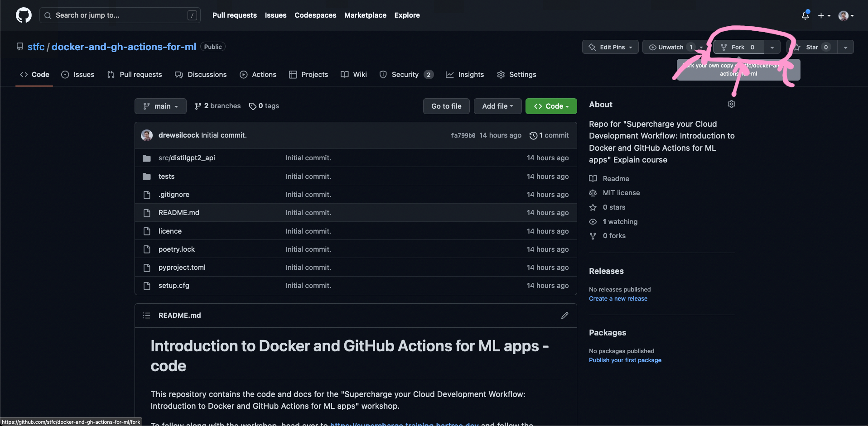Edit README.md using the pencil icon
Screen dimensions: 868x426
point(564,315)
